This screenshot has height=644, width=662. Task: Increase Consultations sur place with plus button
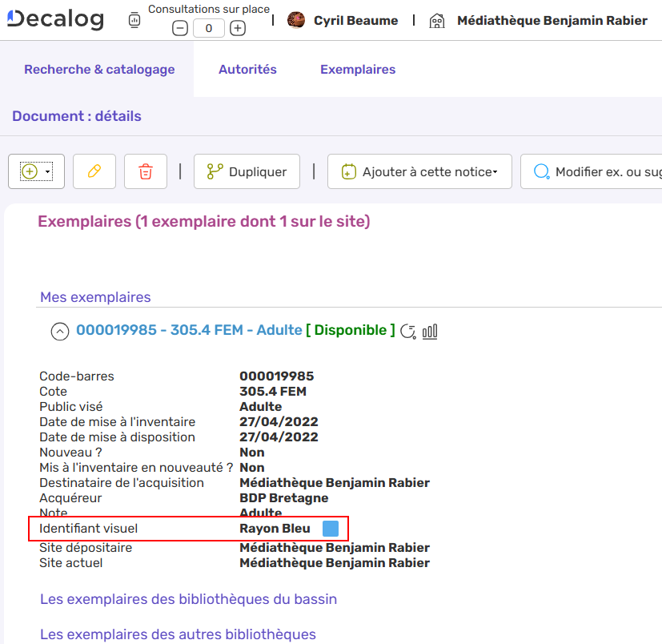(x=236, y=27)
